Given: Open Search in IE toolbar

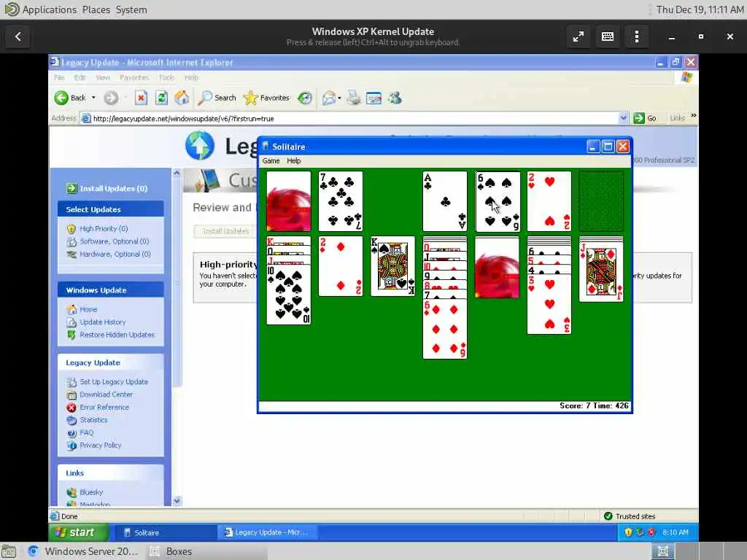Looking at the screenshot, I should coord(217,98).
